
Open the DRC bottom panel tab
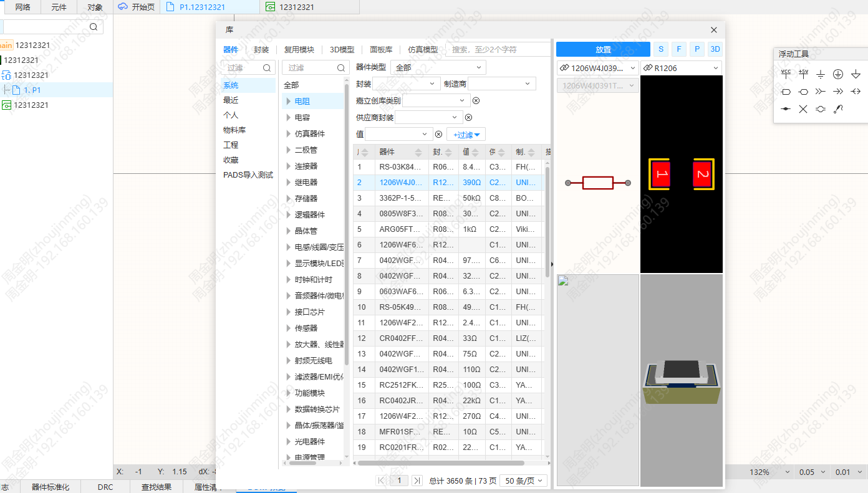[105, 487]
